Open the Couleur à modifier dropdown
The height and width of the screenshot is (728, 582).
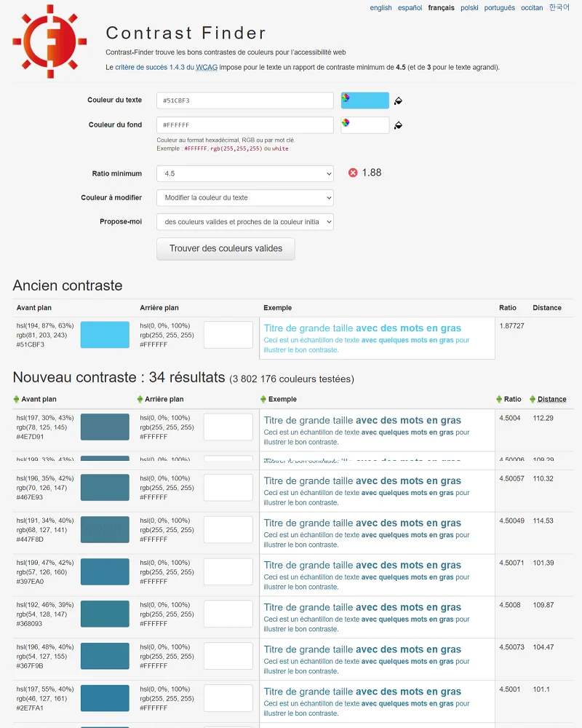245,198
